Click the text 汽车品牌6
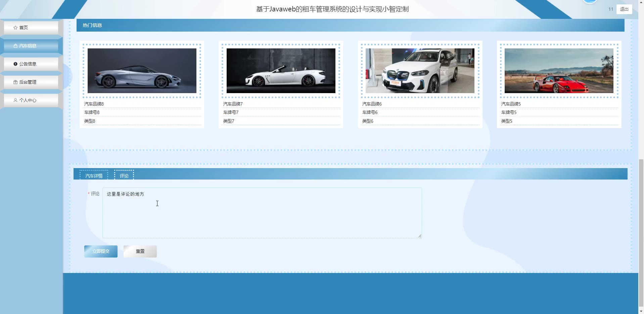644x314 pixels. pos(372,104)
